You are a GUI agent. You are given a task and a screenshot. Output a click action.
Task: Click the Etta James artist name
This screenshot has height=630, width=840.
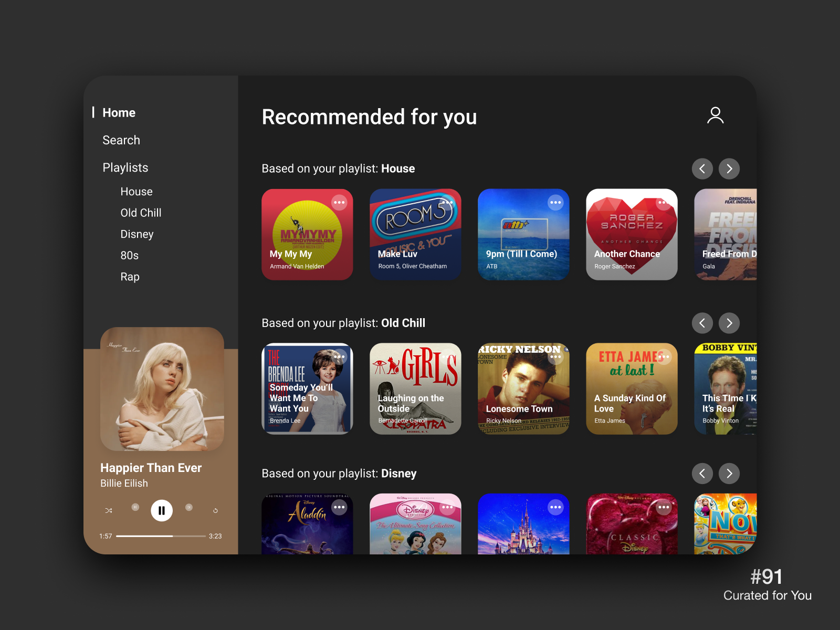(610, 421)
